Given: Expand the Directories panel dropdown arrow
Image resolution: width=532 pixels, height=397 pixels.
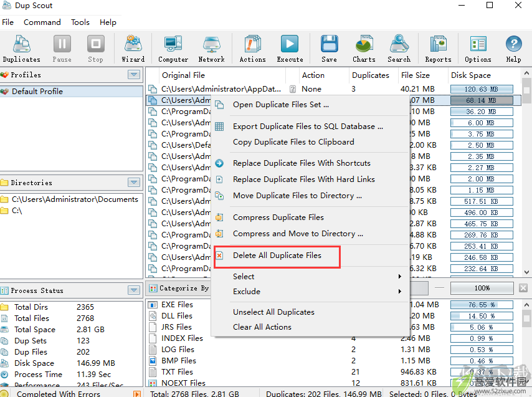Looking at the screenshot, I should click(134, 183).
